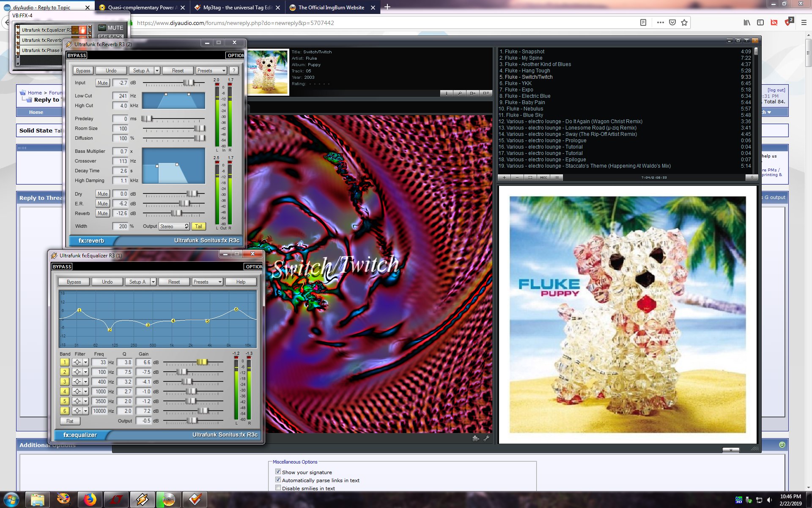Select Ultrafunk fx:Reverb slot in VB:FFX-4
The height and width of the screenshot is (508, 812).
(41, 41)
